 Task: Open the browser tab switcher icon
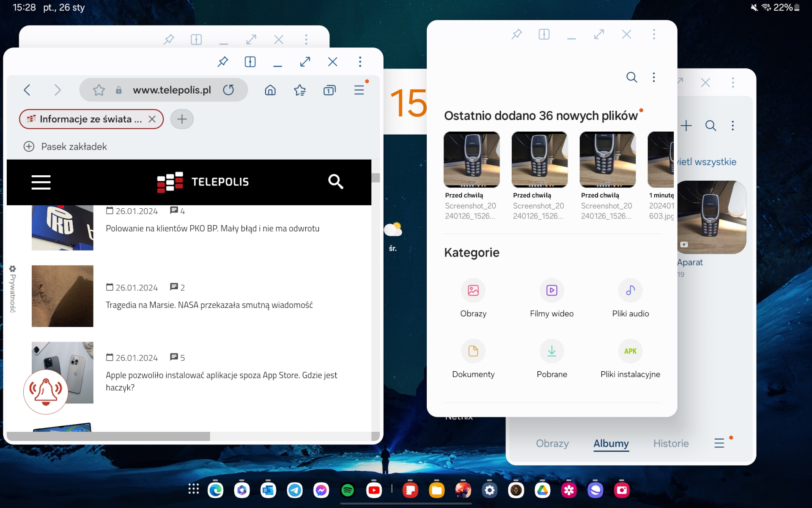pos(329,90)
